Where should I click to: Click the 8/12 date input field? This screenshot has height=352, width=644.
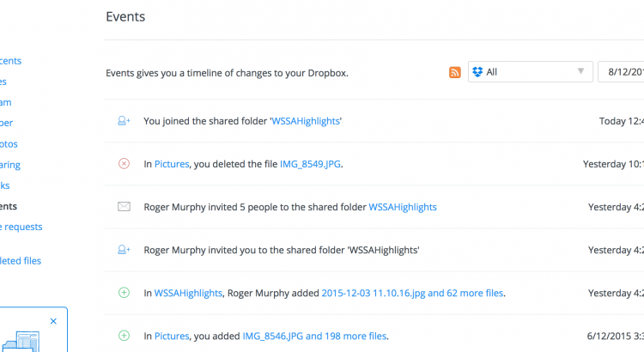pos(622,72)
